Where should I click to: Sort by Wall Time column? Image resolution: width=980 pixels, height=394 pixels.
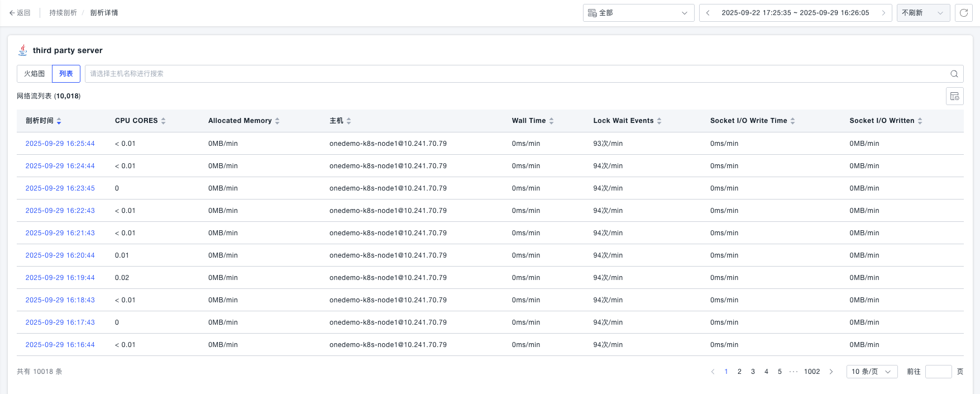551,121
